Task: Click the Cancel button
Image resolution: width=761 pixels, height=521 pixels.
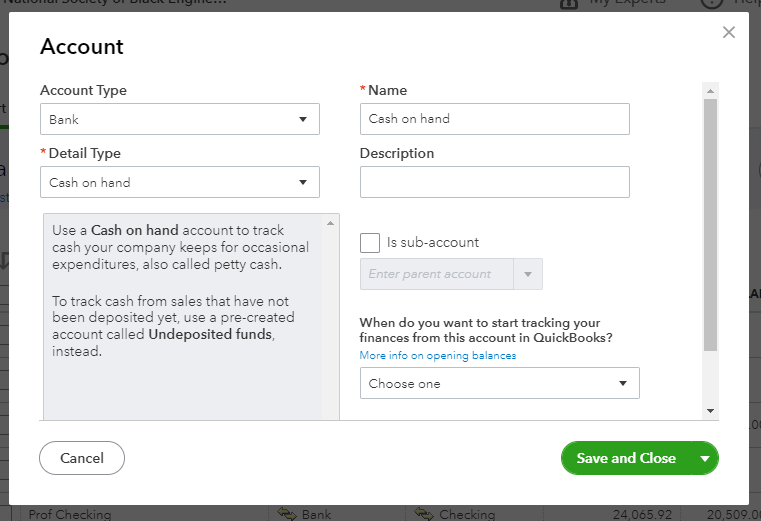Action: coord(82,458)
